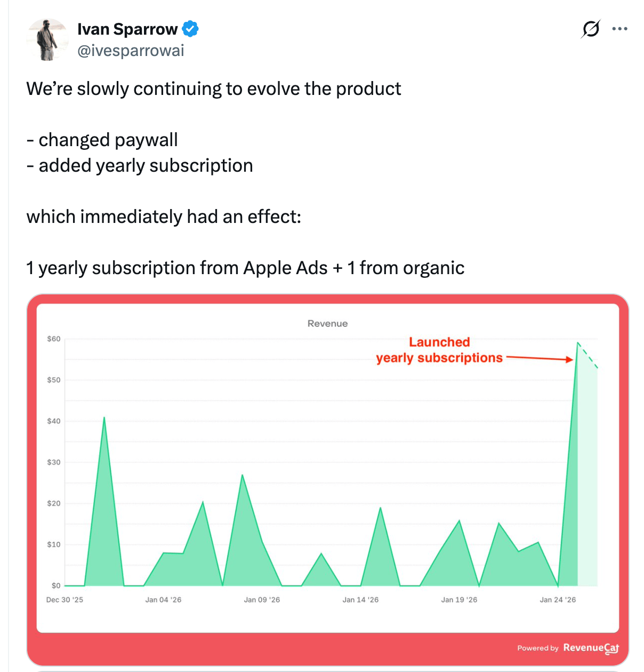
Task: Select the Jan 14 '26 date label
Action: [360, 599]
